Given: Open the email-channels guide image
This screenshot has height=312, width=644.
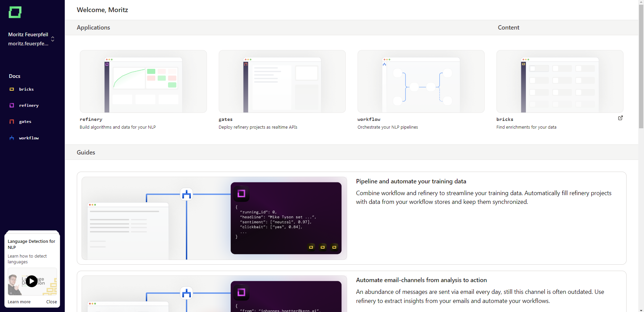Looking at the screenshot, I should click(214, 294).
